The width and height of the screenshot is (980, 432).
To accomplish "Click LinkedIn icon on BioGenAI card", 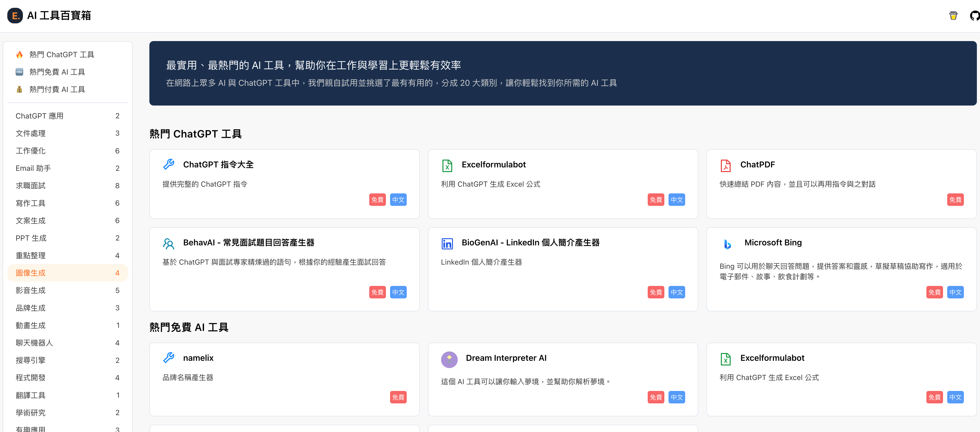I will coord(447,244).
